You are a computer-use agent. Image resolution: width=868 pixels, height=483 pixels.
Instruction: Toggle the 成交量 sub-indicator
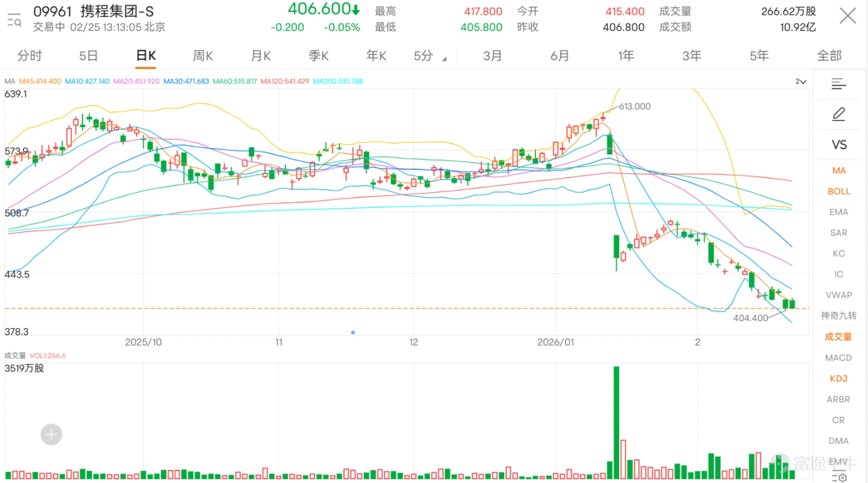pyautogui.click(x=838, y=336)
